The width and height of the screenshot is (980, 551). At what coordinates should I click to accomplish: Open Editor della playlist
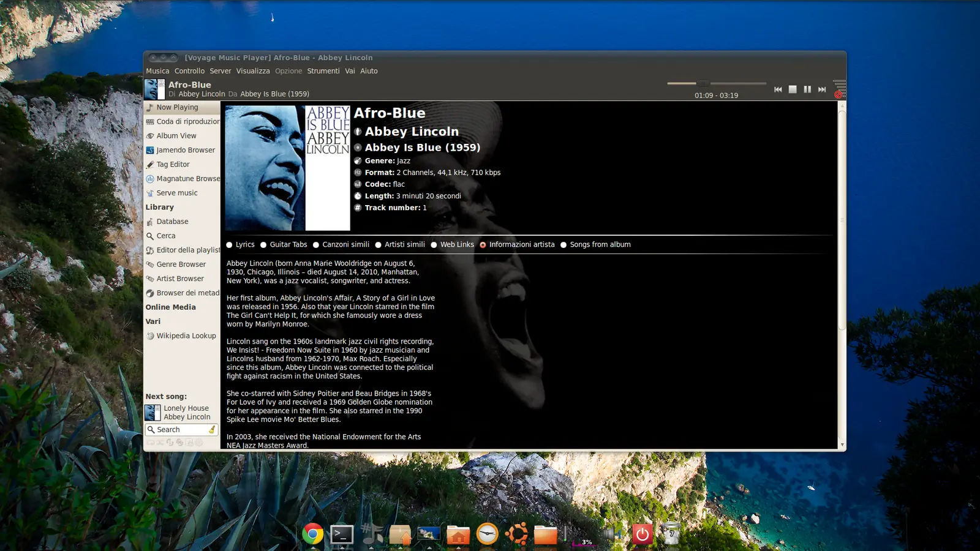[x=182, y=250]
